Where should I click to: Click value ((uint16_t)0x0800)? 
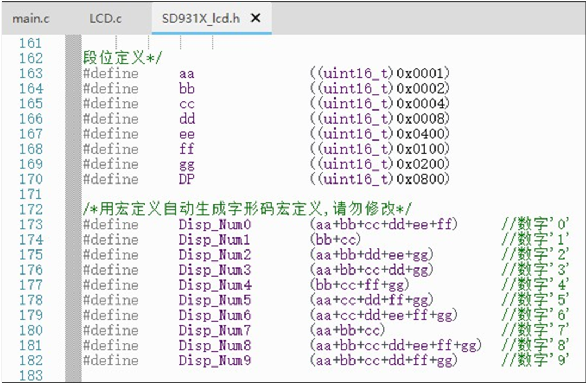pos(379,179)
